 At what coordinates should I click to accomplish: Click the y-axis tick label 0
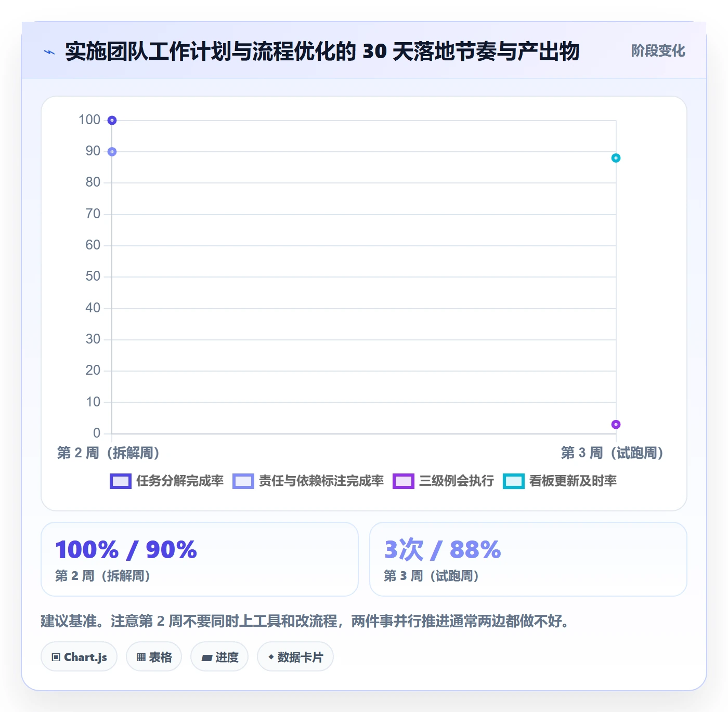point(97,433)
